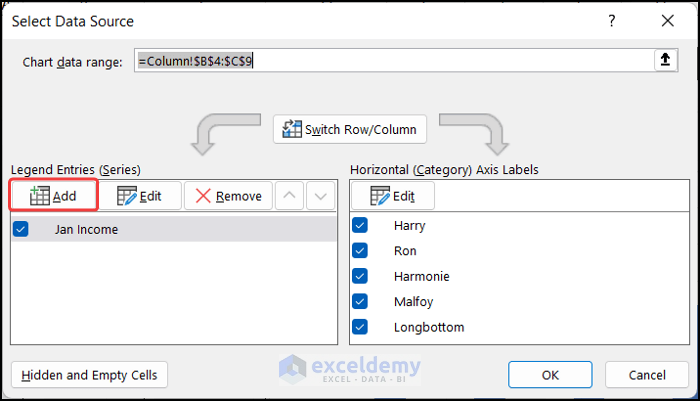
Task: Move series up with arrow
Action: 288,196
